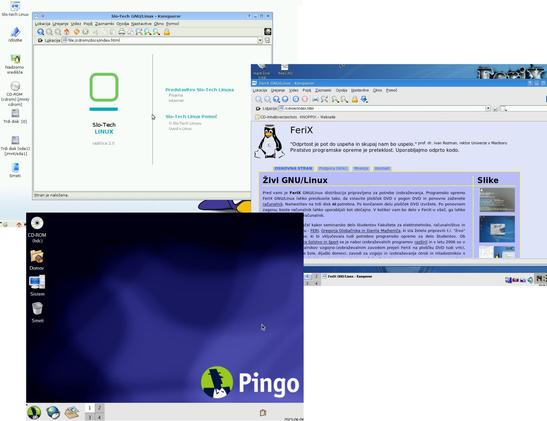Click location address field in FeriX Konqueror

(x=382, y=108)
